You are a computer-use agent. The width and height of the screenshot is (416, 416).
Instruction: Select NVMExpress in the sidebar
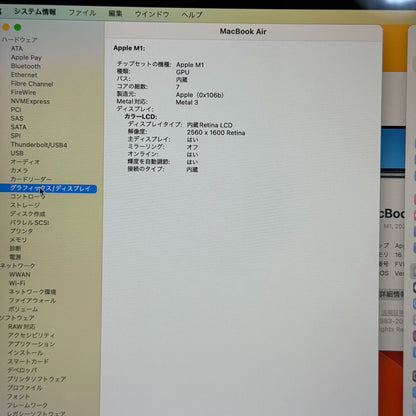[30, 101]
